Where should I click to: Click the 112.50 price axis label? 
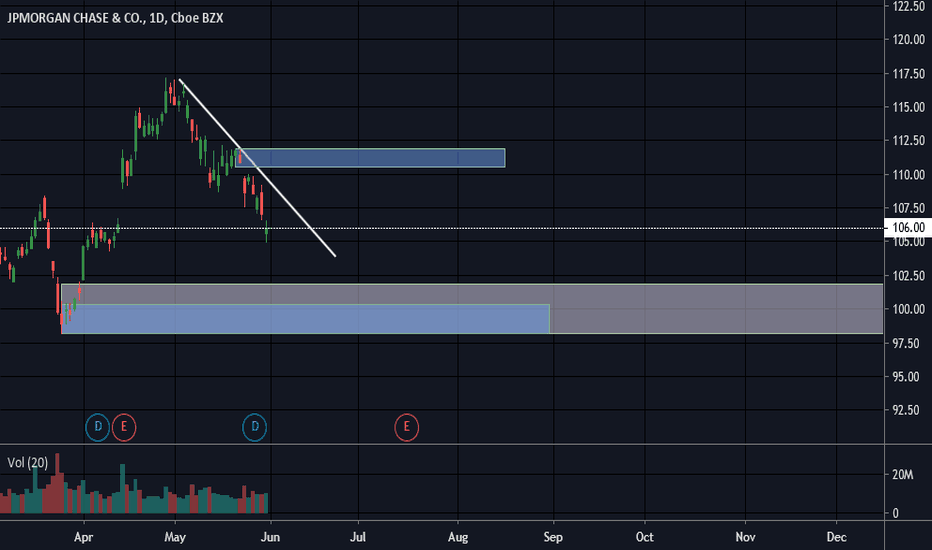tap(909, 140)
